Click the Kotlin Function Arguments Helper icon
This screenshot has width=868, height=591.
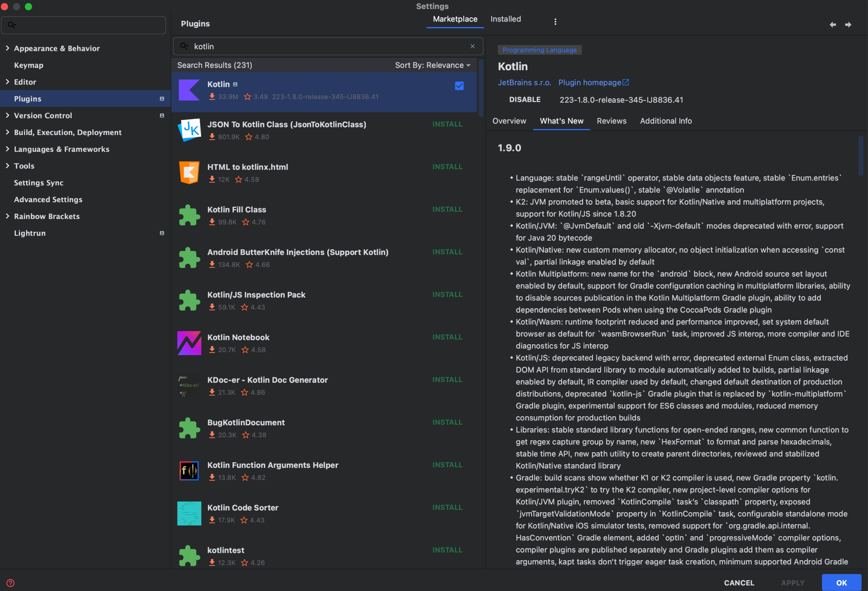click(x=189, y=470)
